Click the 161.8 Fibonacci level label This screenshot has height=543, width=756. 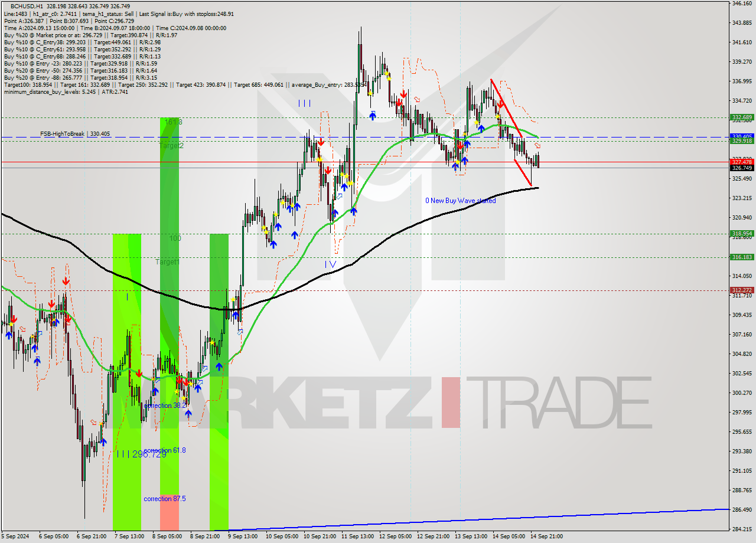click(x=174, y=122)
